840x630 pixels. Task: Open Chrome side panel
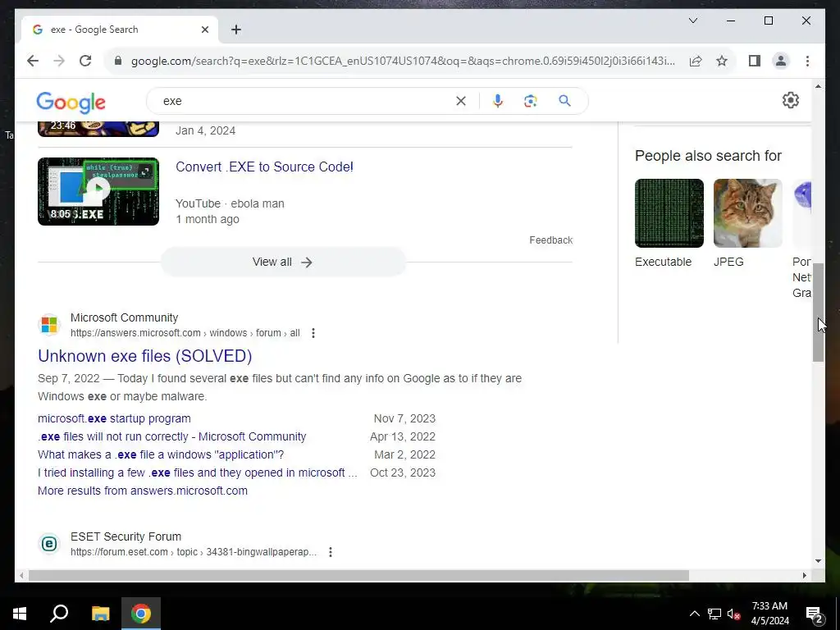pos(755,61)
